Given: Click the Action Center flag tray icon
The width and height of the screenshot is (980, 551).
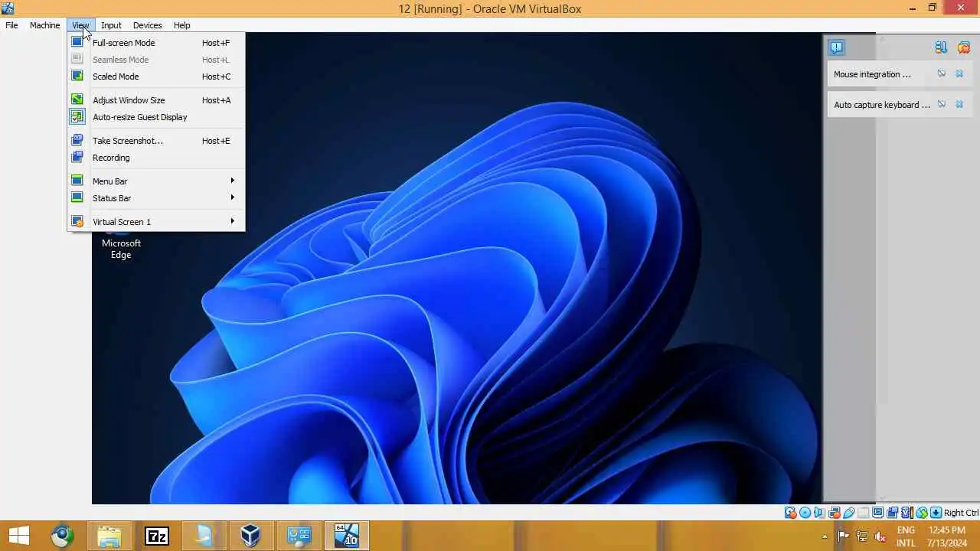Looking at the screenshot, I should (844, 536).
